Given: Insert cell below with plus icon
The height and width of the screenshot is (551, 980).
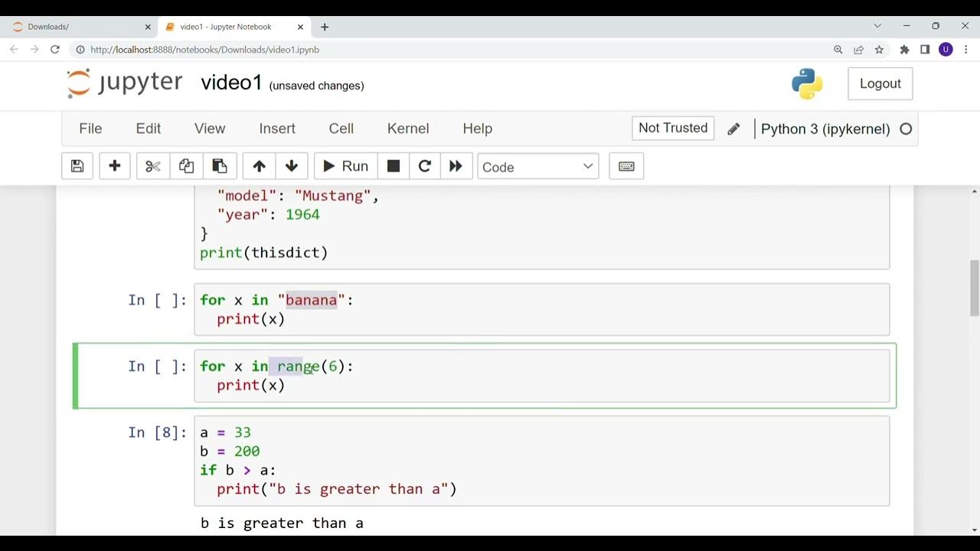Looking at the screenshot, I should [x=115, y=166].
